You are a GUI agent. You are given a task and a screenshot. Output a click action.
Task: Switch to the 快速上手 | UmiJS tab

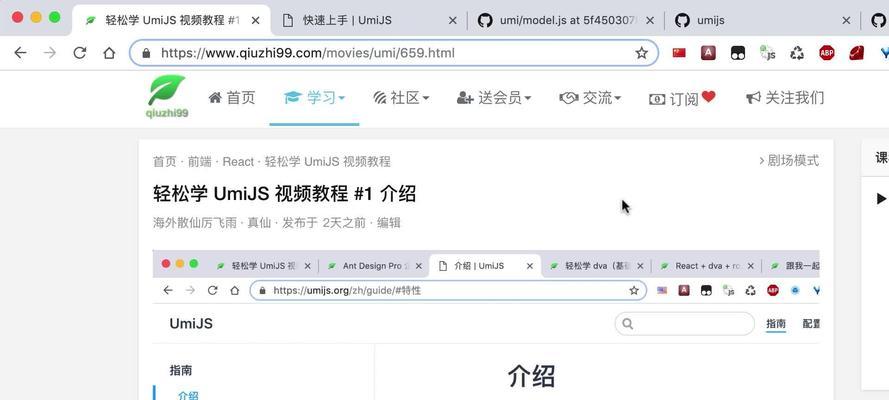369,21
